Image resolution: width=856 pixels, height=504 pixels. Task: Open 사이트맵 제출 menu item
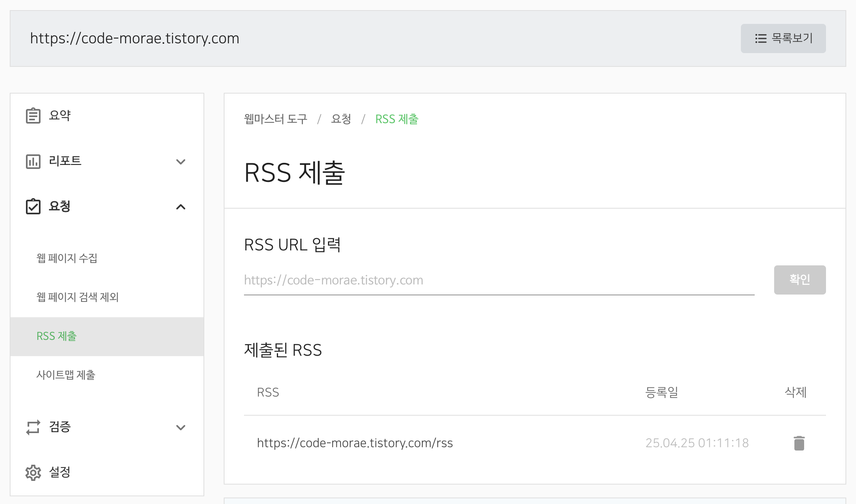[x=66, y=375]
